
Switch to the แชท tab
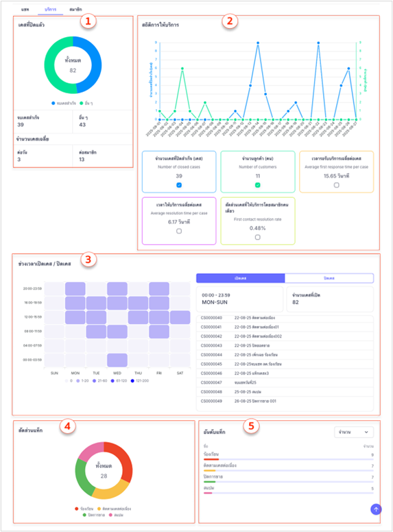(x=25, y=9)
